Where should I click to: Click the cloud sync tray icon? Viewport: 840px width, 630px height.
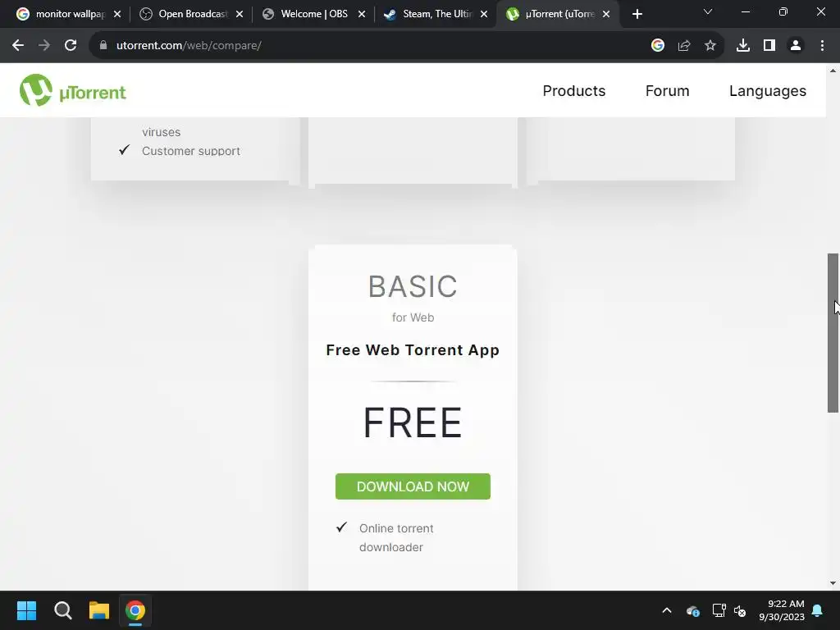pyautogui.click(x=692, y=610)
